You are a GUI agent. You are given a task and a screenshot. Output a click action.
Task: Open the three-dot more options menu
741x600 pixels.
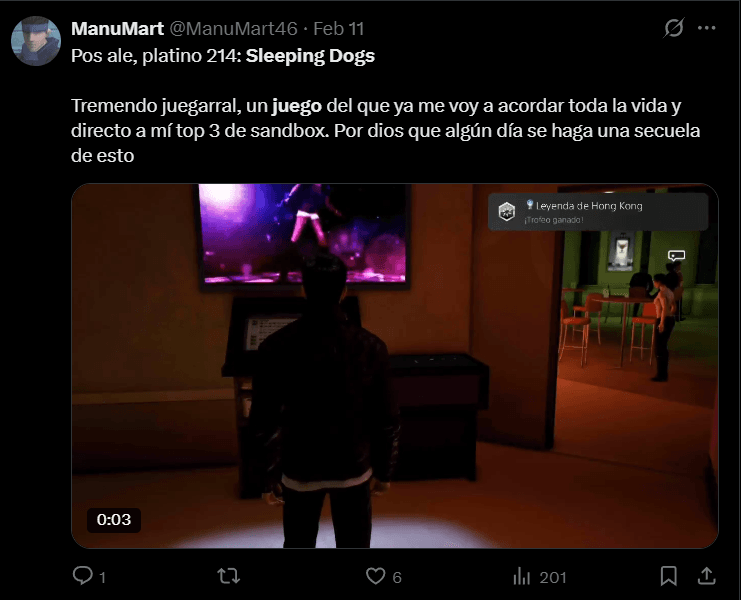(x=707, y=28)
